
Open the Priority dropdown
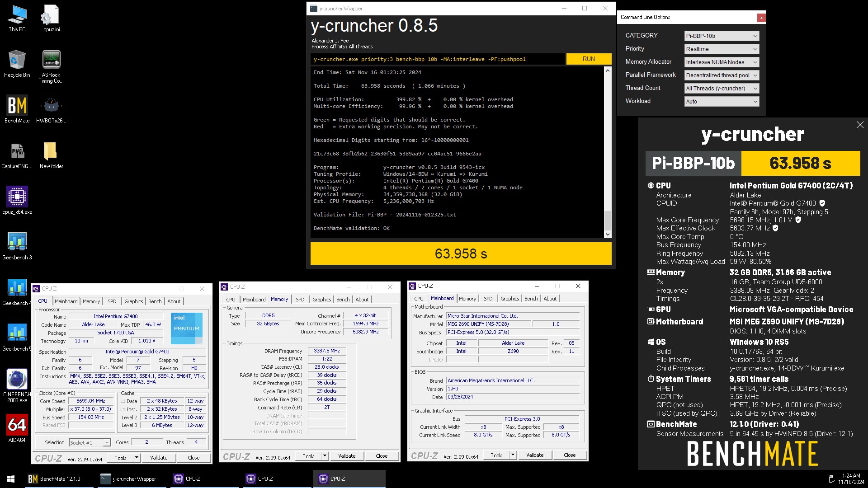tap(722, 49)
